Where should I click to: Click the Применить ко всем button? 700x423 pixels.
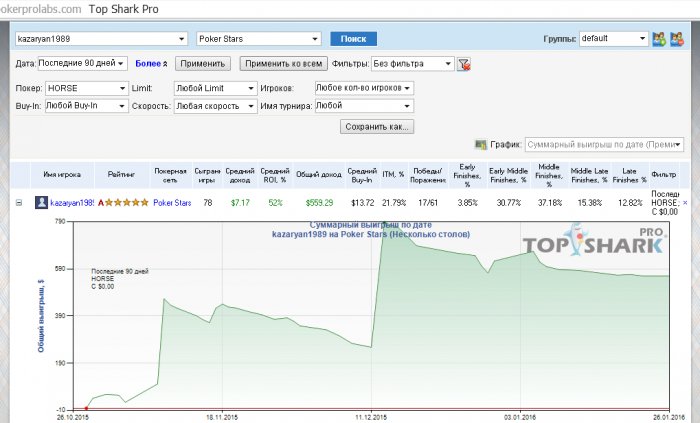283,64
